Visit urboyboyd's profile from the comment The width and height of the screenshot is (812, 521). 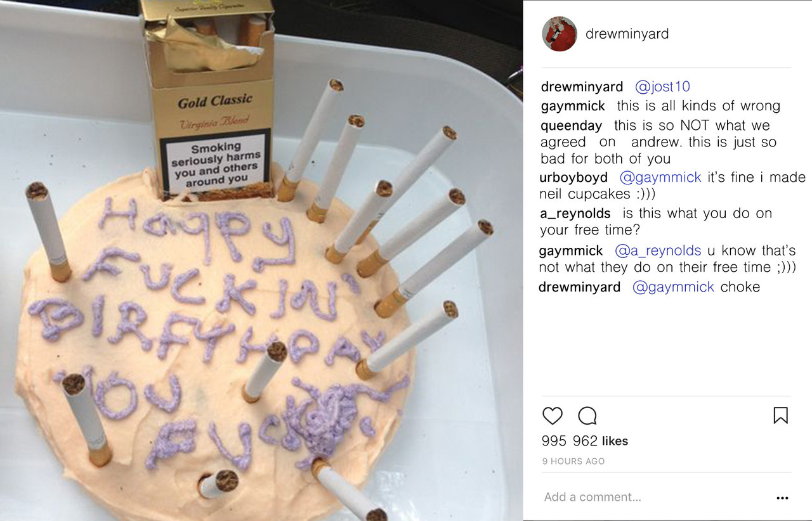573,177
